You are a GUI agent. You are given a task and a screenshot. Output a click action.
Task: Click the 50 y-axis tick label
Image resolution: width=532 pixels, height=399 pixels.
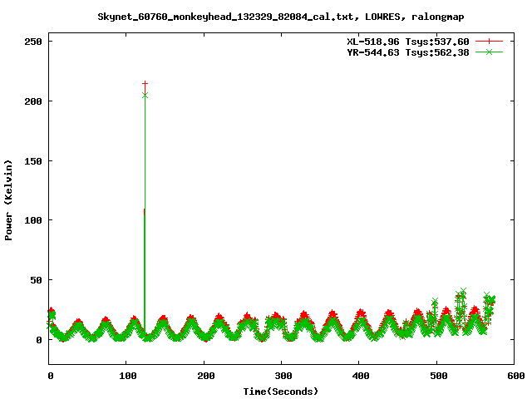[x=37, y=280]
